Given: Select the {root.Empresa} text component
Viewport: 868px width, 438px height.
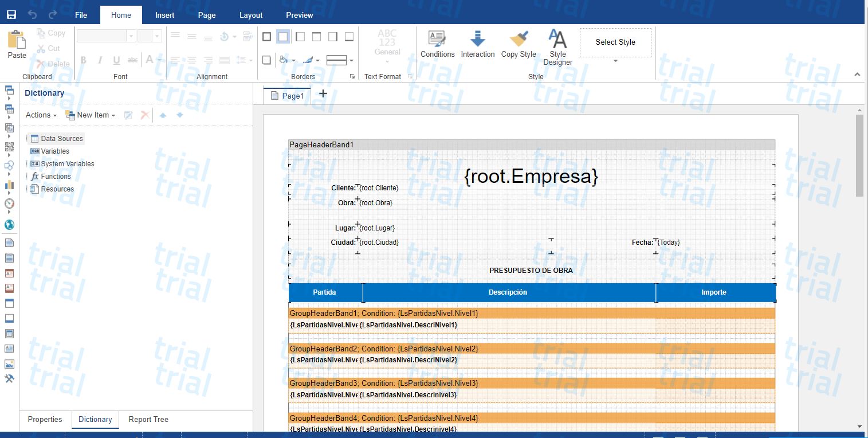Looking at the screenshot, I should pos(531,177).
